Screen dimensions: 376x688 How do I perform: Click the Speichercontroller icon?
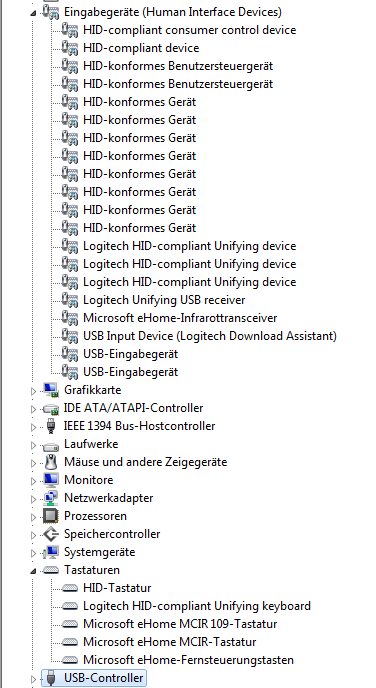[x=51, y=534]
